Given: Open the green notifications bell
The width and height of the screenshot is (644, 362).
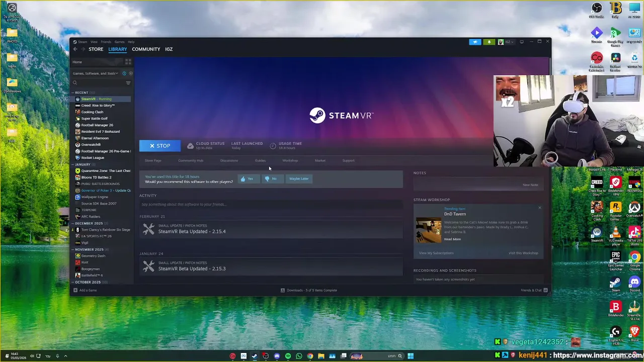Looking at the screenshot, I should click(x=489, y=42).
